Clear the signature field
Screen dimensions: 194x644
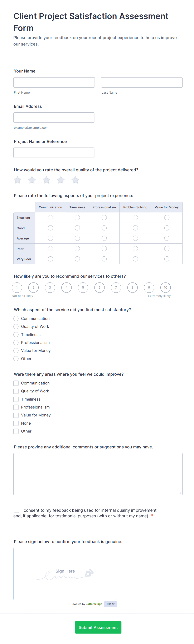[110, 604]
